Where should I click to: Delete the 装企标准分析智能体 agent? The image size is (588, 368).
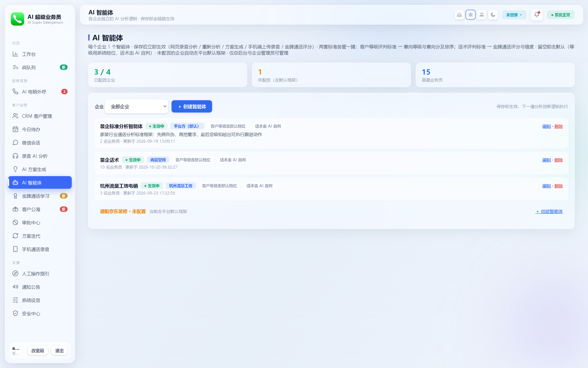[558, 126]
